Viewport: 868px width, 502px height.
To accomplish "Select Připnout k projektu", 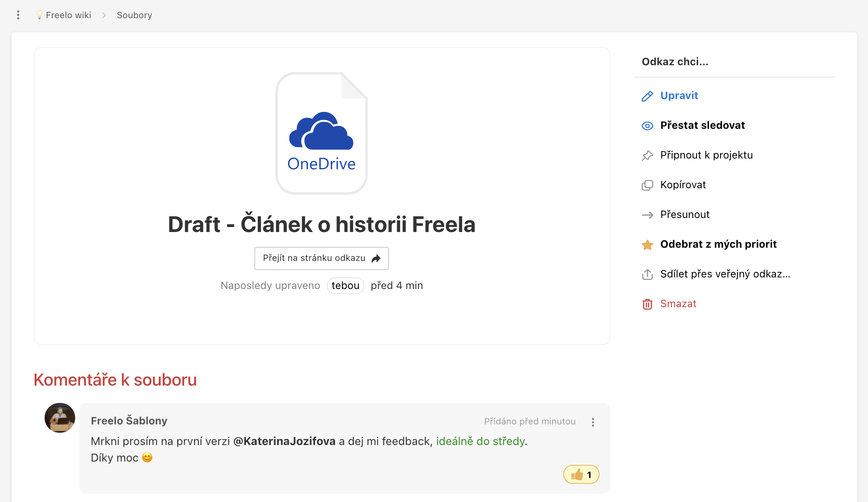I will pyautogui.click(x=707, y=155).
